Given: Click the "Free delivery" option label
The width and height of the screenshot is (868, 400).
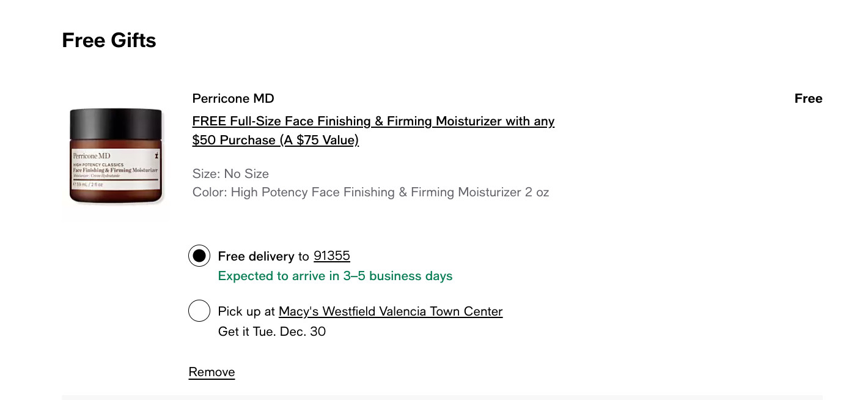Looking at the screenshot, I should [x=256, y=256].
